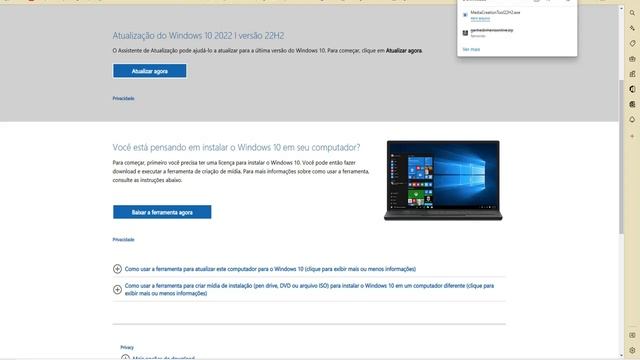Click the zip archive file icon in downloads

(x=465, y=33)
